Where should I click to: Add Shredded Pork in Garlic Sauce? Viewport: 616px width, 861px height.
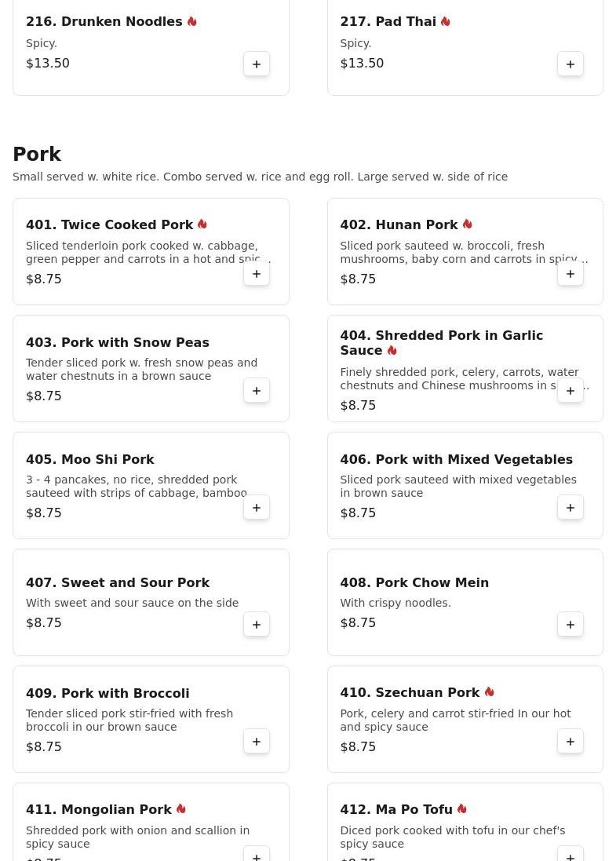[x=570, y=391]
